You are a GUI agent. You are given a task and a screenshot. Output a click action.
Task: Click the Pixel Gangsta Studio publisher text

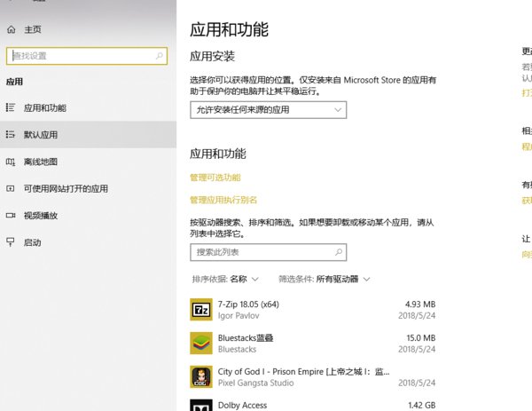(x=255, y=383)
